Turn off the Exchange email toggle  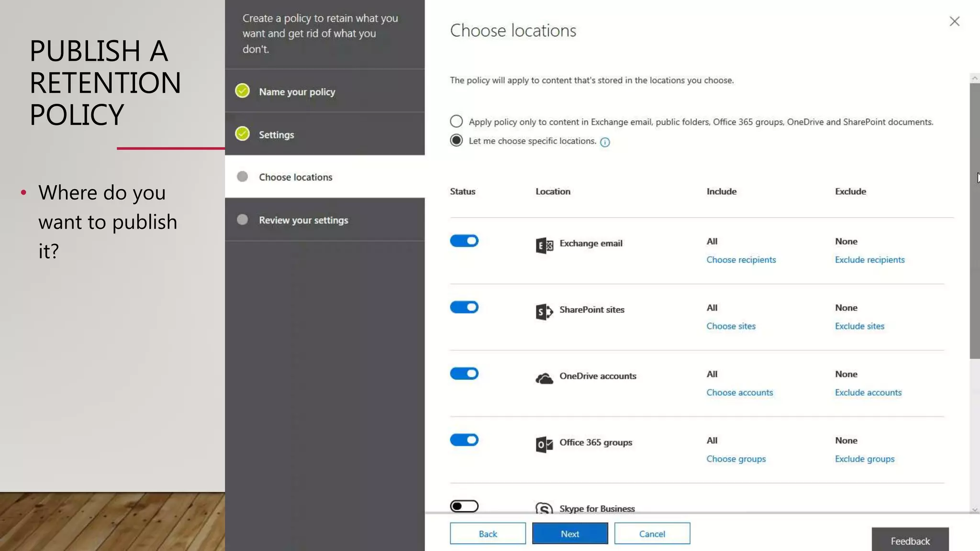pos(464,241)
